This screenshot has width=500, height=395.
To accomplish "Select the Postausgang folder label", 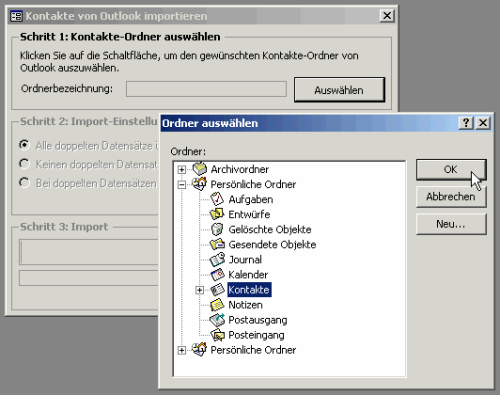I will coord(258,320).
